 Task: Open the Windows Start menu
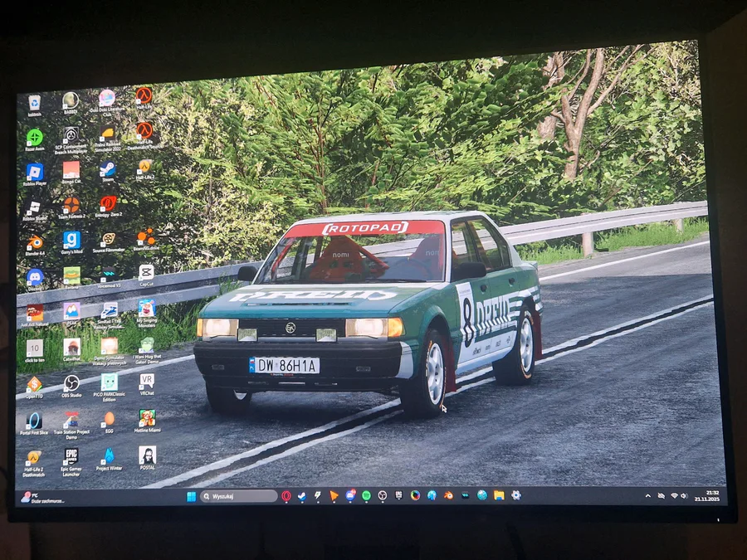coord(191,497)
